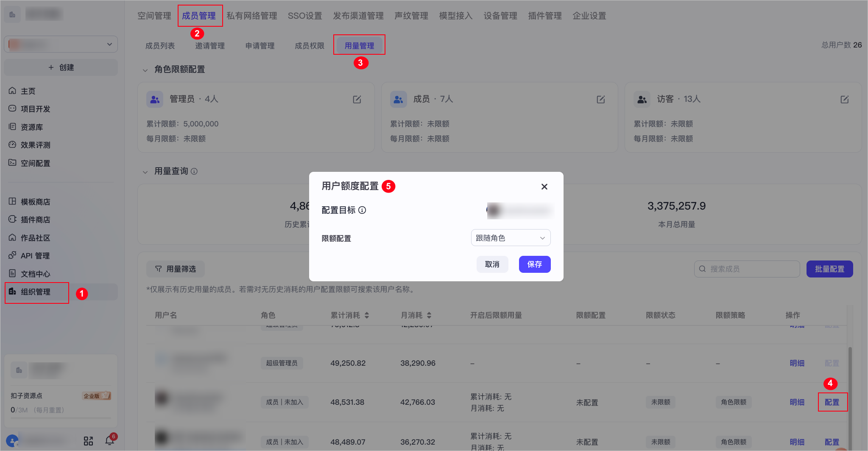Select the 成员权限 sub-tab
Image resolution: width=868 pixels, height=451 pixels.
click(310, 46)
